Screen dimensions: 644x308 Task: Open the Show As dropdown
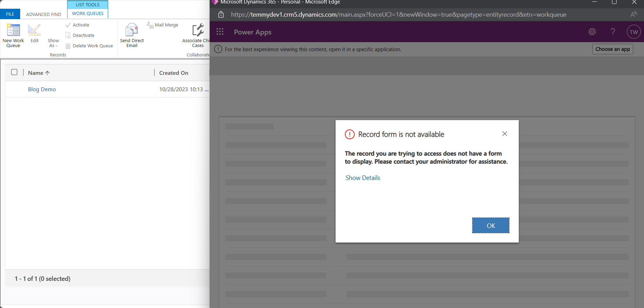(x=53, y=43)
